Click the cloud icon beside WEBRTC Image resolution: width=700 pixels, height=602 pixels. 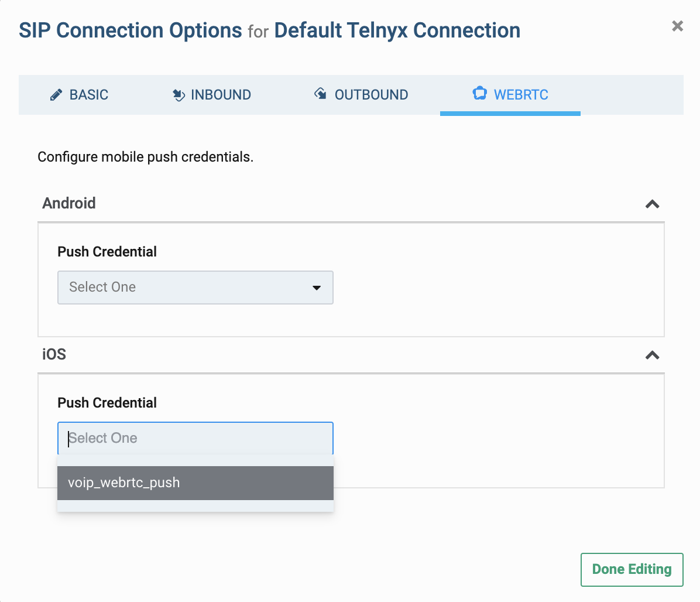(480, 94)
